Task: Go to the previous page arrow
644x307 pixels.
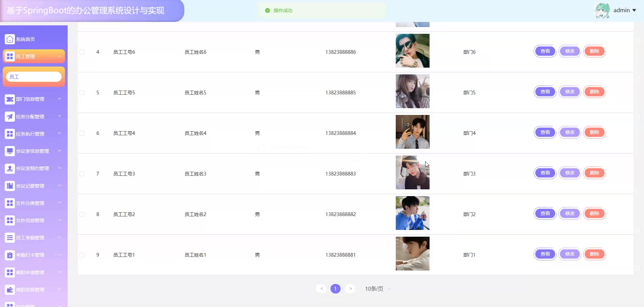Action: click(x=321, y=289)
